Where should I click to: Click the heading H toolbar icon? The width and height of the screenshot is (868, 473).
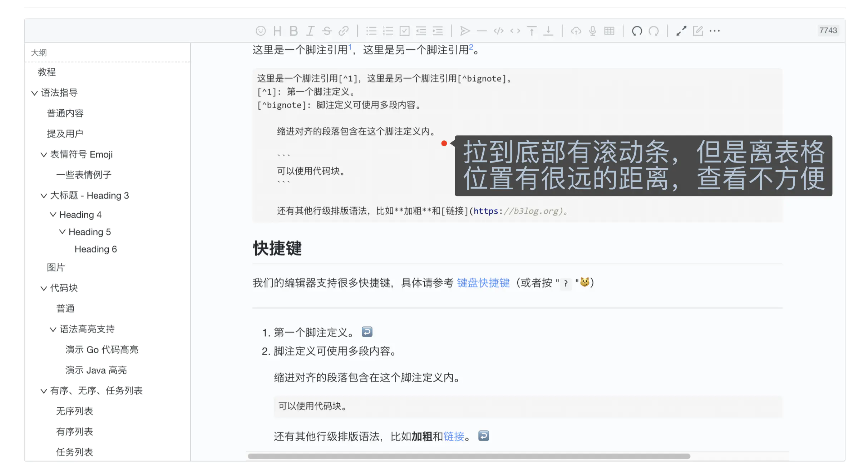[277, 31]
